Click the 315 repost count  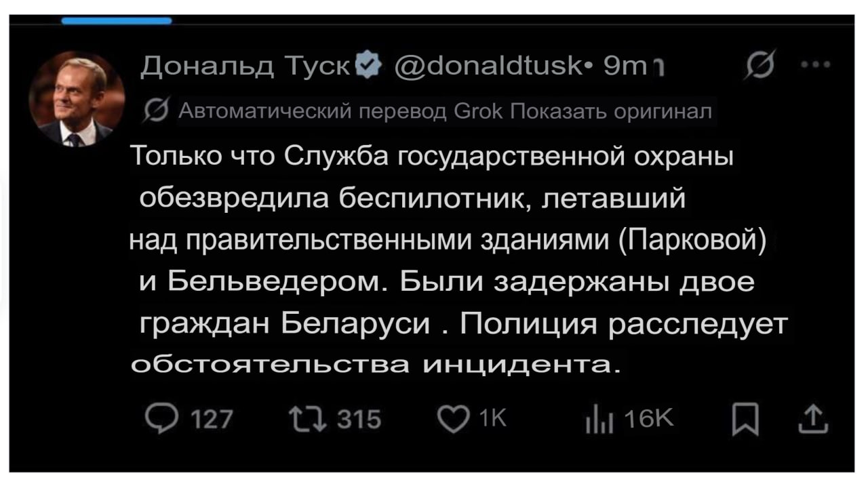coord(359,421)
